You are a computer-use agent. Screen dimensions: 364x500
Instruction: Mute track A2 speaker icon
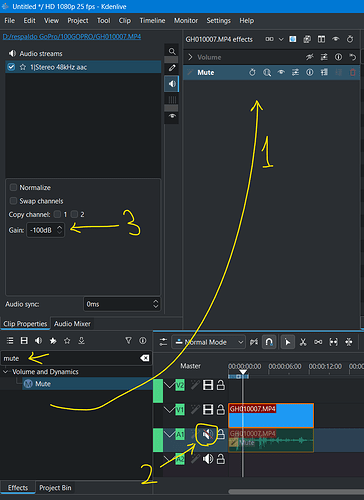pos(208,459)
